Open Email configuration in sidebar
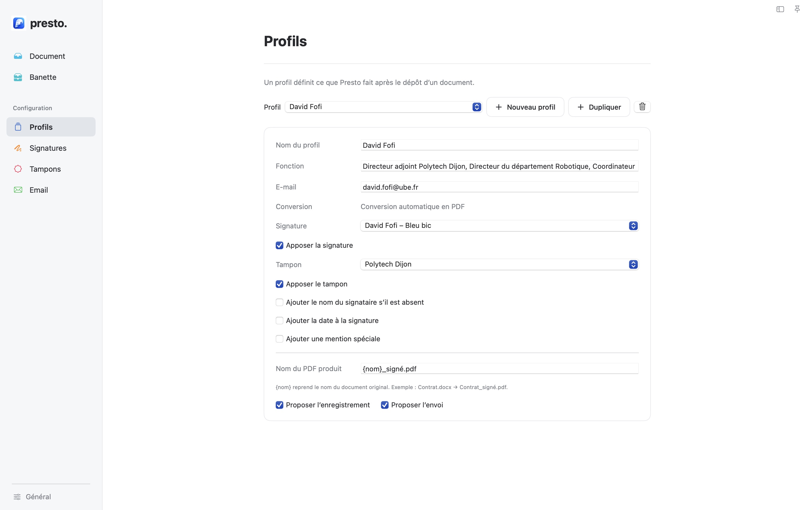The height and width of the screenshot is (510, 812). point(51,190)
